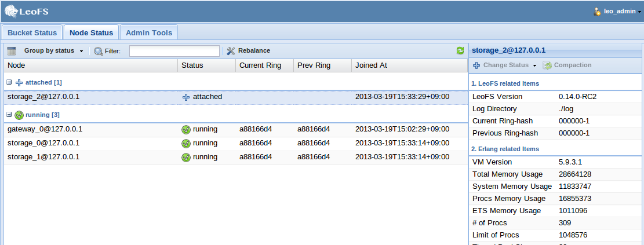Click the # of Procs value 309
The image size is (644, 245).
click(565, 223)
